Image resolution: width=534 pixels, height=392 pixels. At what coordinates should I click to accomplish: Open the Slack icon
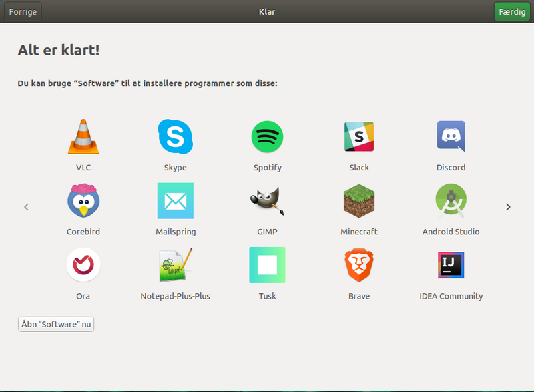pyautogui.click(x=359, y=136)
